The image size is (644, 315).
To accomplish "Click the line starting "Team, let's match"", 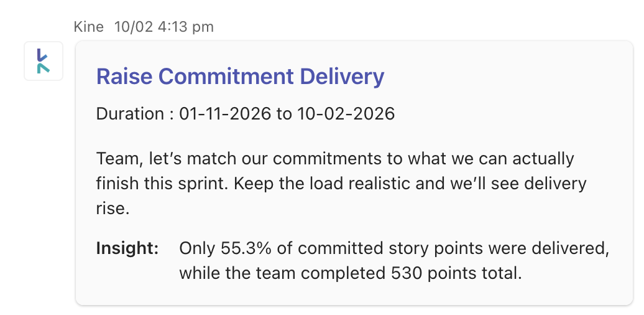I will tap(335, 158).
